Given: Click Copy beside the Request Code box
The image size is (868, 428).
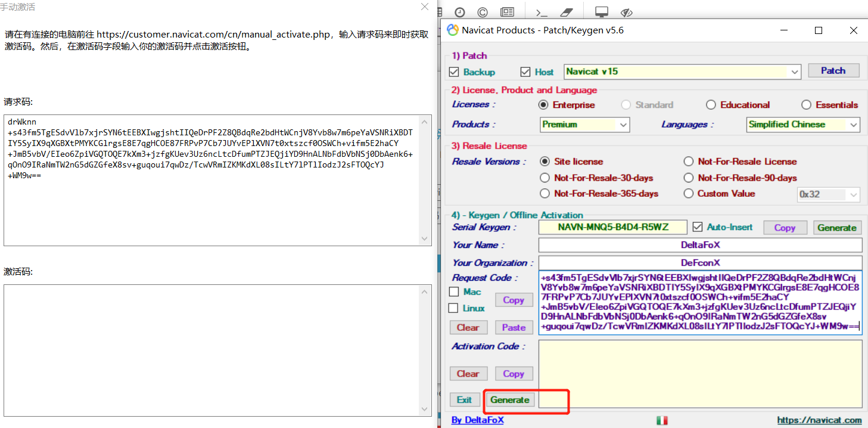Looking at the screenshot, I should pyautogui.click(x=514, y=300).
